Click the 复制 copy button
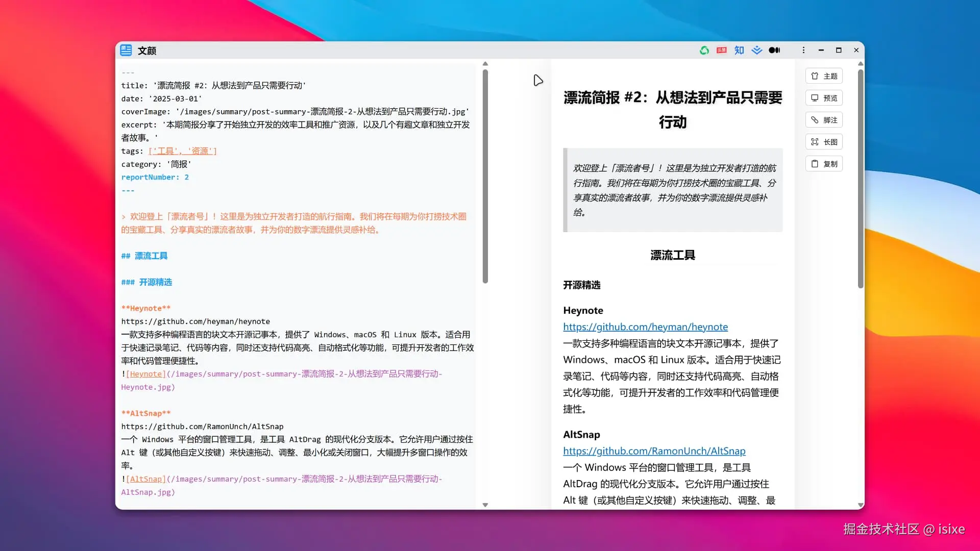Screen dimensions: 980x551 824,164
